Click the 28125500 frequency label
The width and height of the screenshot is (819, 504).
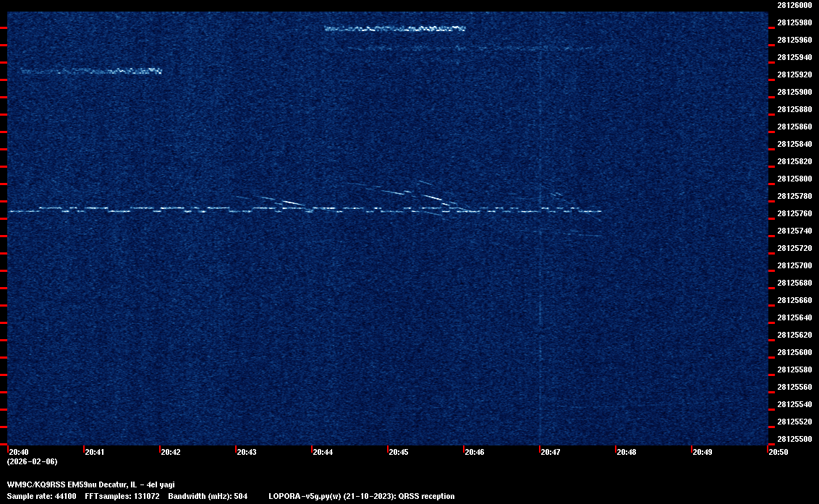pos(794,439)
